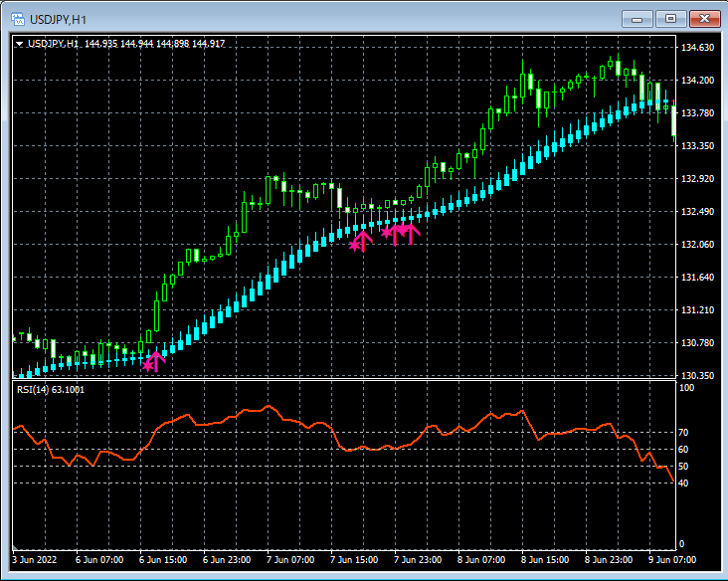The image size is (728, 581).
Task: Click the 3 Jun 2022 time label
Action: coord(35,560)
